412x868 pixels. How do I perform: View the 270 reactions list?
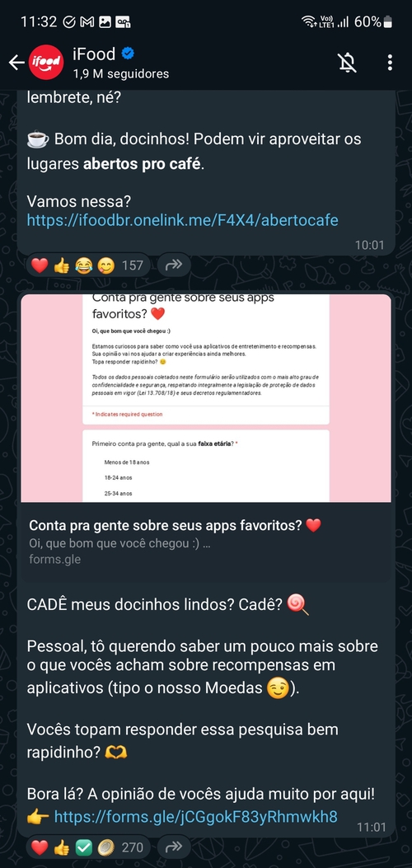coord(132,847)
